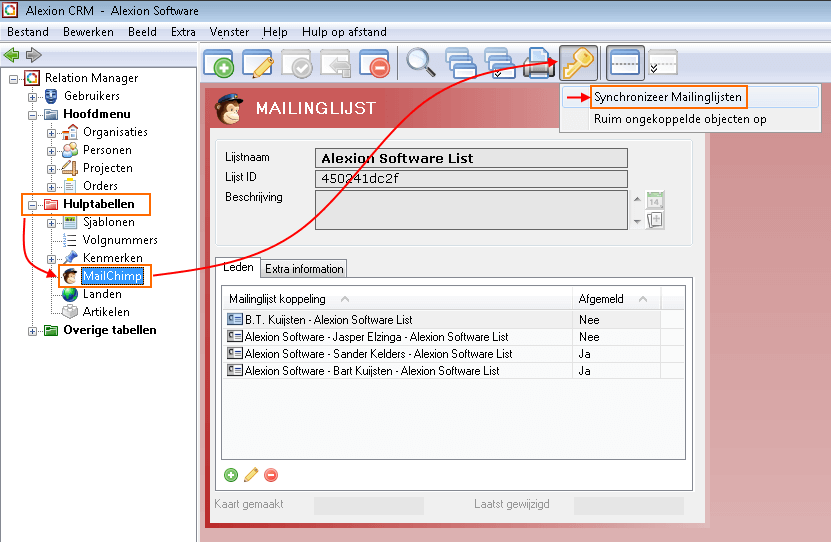Select MailChimp in the tree
This screenshot has height=542, width=831.
(112, 276)
